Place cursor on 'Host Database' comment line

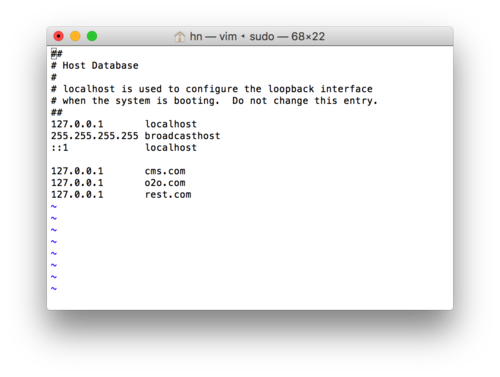pyautogui.click(x=95, y=66)
